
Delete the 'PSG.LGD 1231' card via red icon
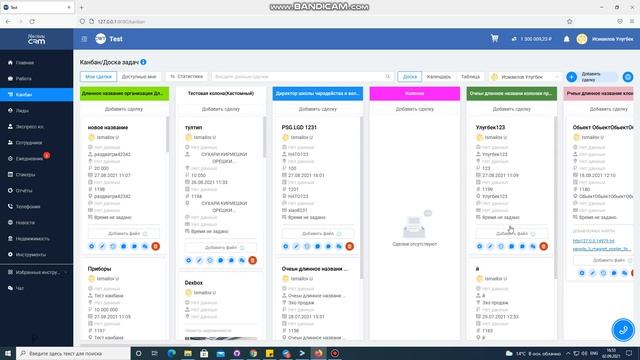[x=349, y=246]
